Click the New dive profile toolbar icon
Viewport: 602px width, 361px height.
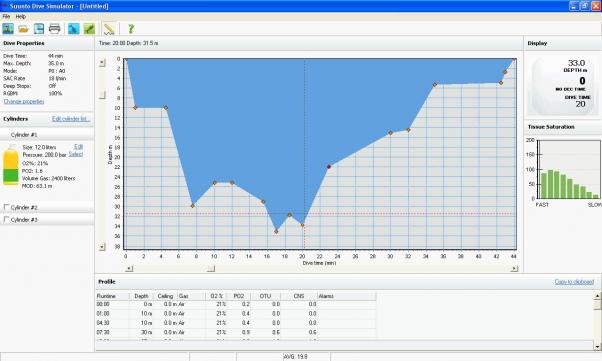[8, 29]
